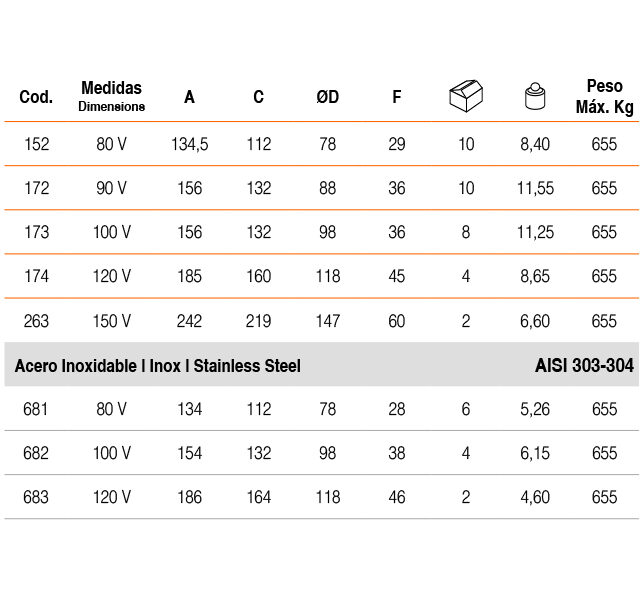Select the ØD column header
Image resolution: width=640 pixels, height=600 pixels.
click(x=328, y=97)
